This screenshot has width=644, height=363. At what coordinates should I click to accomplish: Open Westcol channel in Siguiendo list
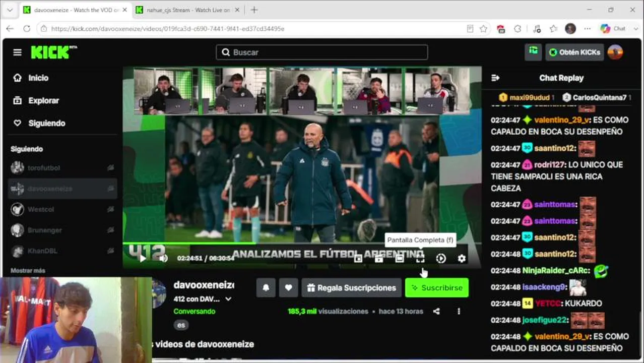tap(62, 209)
